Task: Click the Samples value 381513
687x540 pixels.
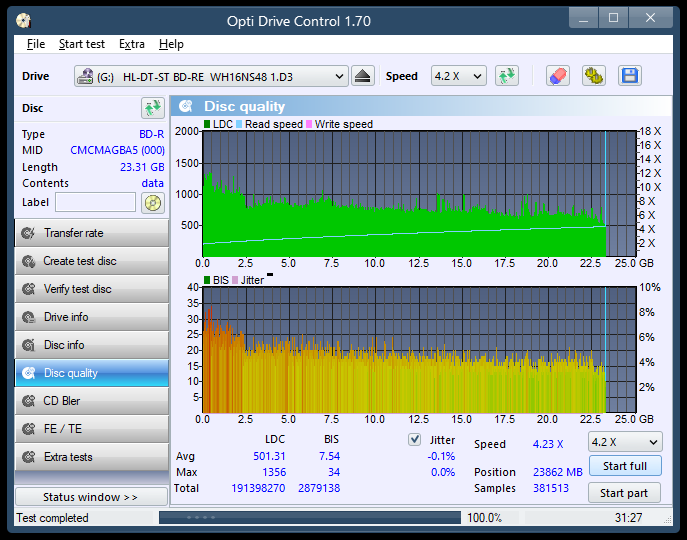Action: (x=551, y=488)
